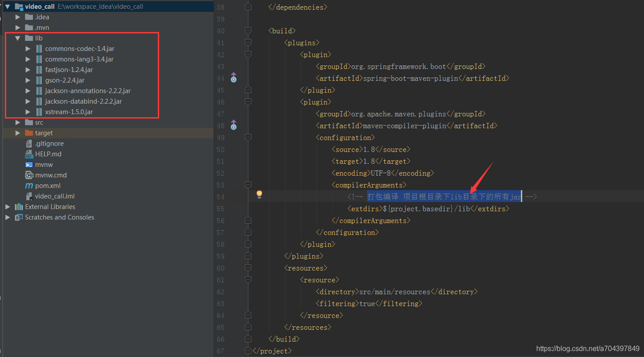The image size is (644, 357).
Task: Collapse the lib folder arrow
Action: pyautogui.click(x=18, y=38)
